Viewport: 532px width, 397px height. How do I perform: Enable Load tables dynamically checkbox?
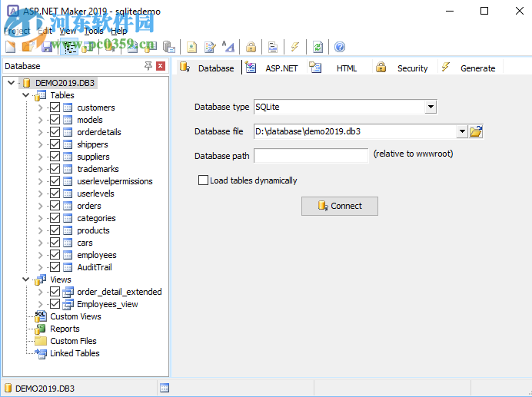pos(203,180)
